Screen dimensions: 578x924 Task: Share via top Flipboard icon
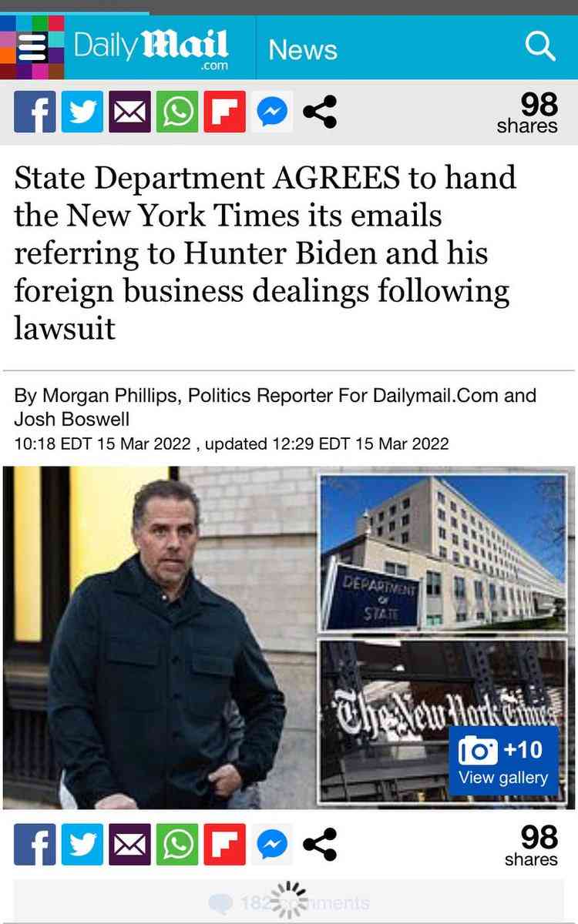tap(225, 112)
